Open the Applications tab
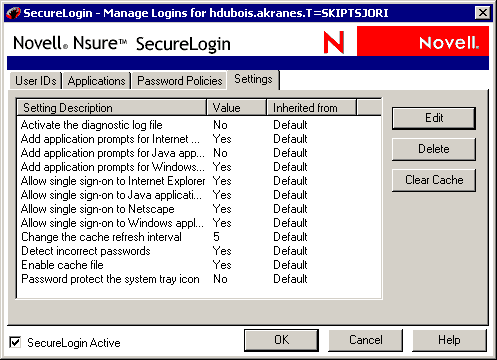The width and height of the screenshot is (497, 360). [x=97, y=81]
